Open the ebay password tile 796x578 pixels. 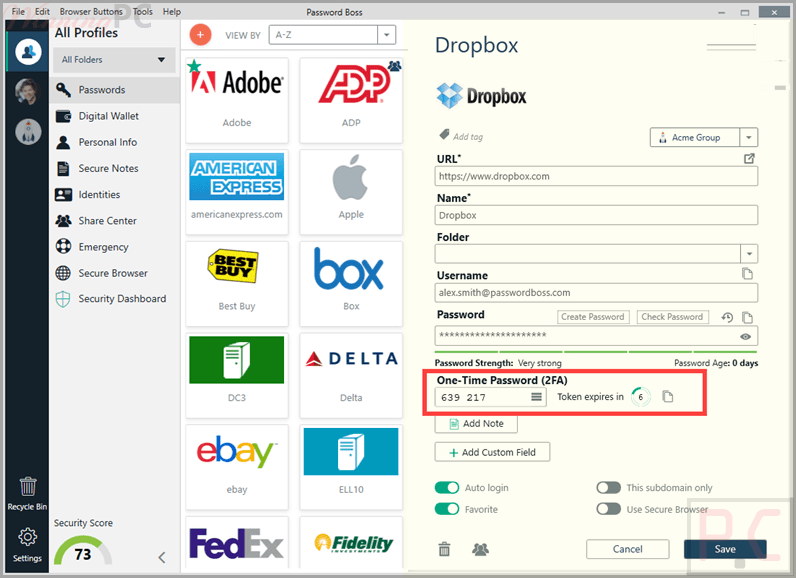pyautogui.click(x=237, y=467)
